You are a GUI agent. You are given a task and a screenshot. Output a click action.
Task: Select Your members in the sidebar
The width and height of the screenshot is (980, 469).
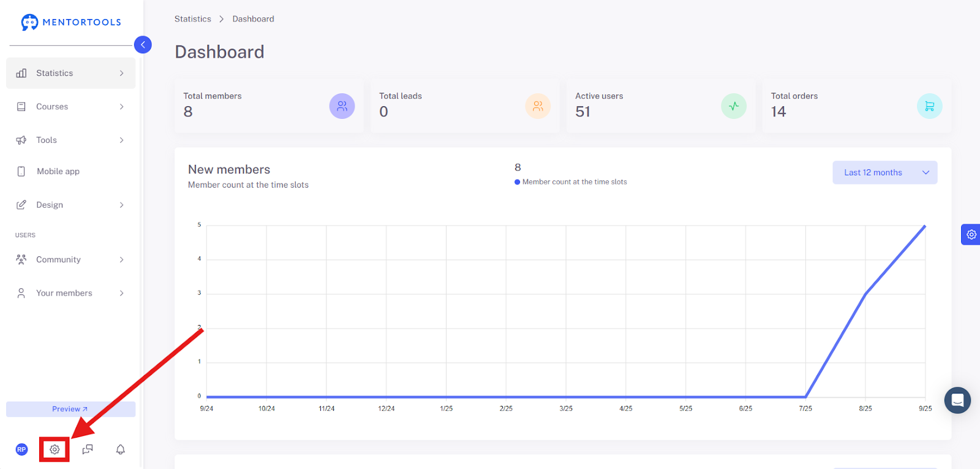[70, 293]
